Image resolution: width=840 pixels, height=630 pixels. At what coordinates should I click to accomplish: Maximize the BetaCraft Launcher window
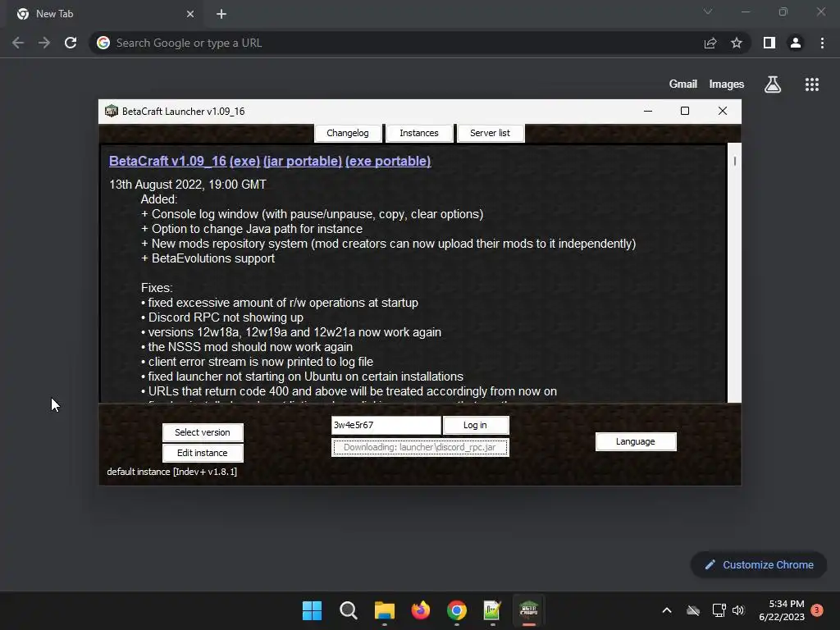click(685, 111)
